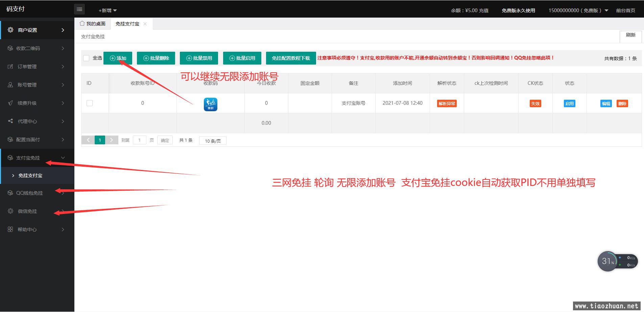Image resolution: width=644 pixels, height=312 pixels.
Task: Click the 批量禁用 button
Action: coord(199,58)
